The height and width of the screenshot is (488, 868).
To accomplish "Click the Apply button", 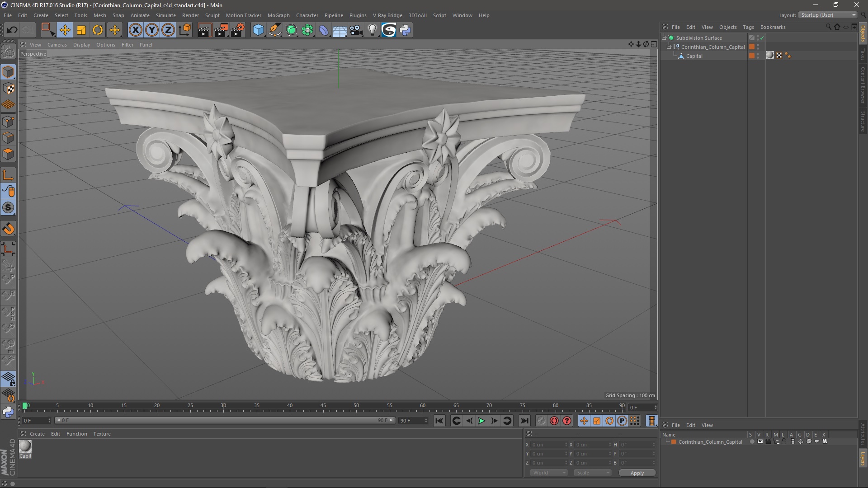I will coord(637,473).
